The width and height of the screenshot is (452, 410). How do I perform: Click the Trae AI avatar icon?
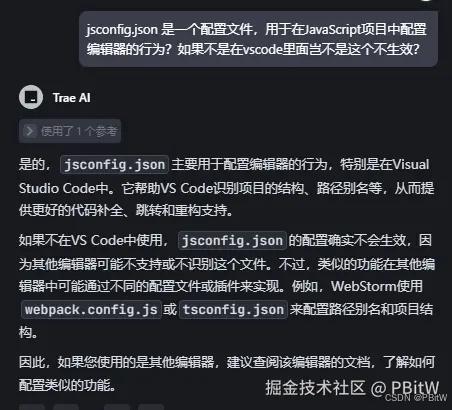31,97
